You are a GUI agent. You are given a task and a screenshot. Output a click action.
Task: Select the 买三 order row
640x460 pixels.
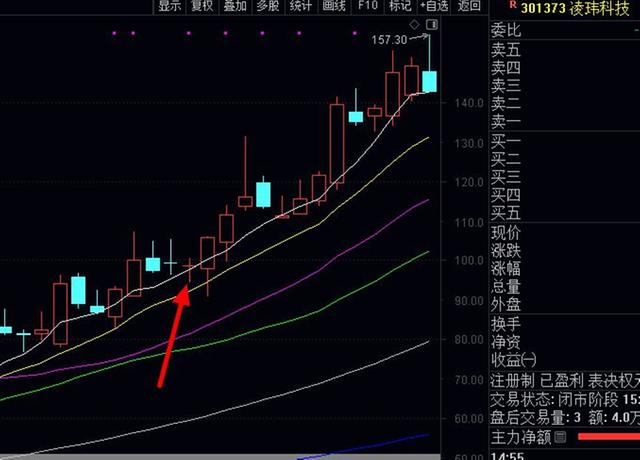coord(565,178)
